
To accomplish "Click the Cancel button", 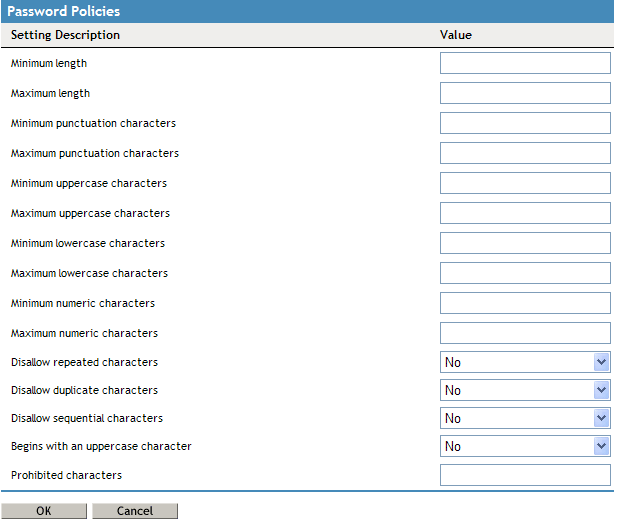I will (135, 511).
